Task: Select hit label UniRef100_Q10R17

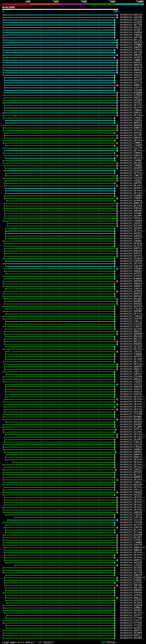Action: click(x=131, y=30)
